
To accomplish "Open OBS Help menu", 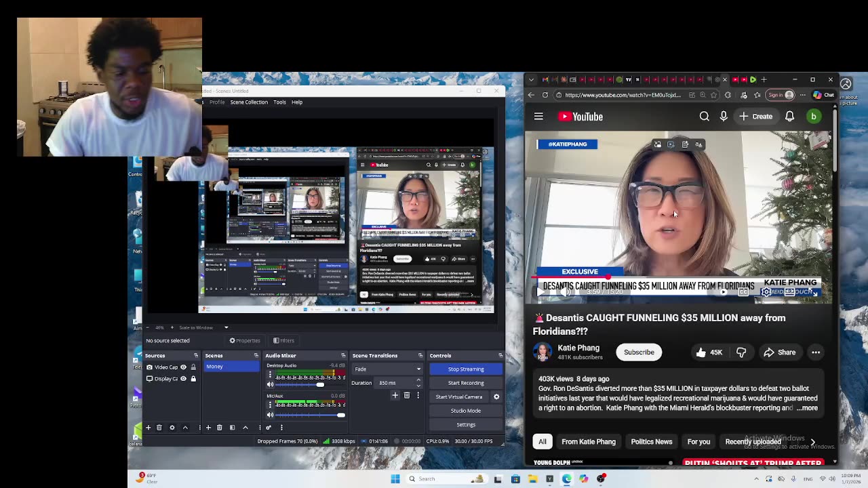I will pyautogui.click(x=297, y=102).
